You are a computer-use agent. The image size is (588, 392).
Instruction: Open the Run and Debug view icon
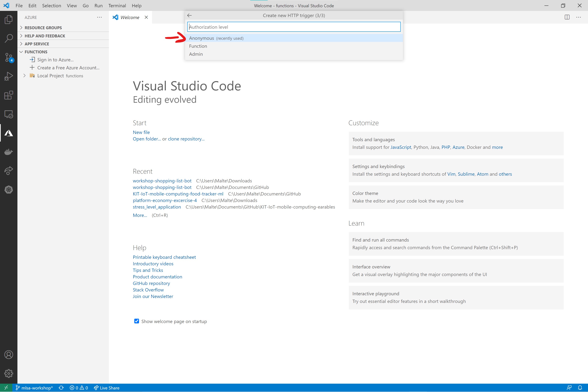[9, 76]
